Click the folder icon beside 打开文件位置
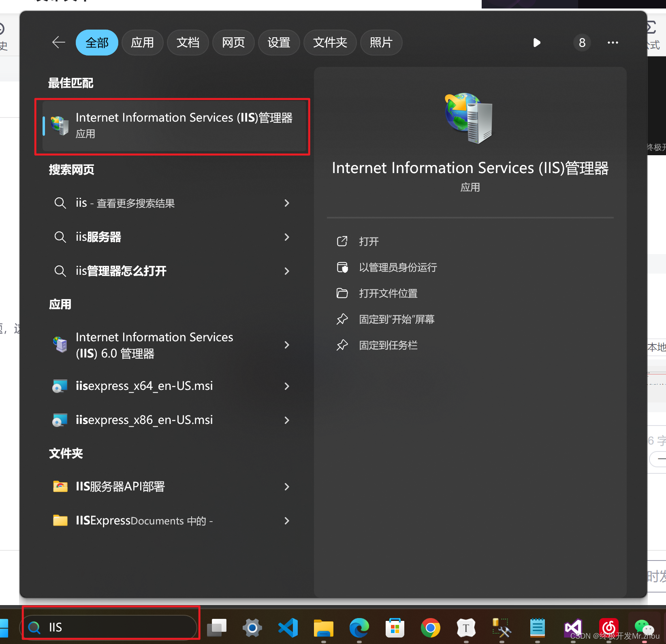 [x=342, y=293]
